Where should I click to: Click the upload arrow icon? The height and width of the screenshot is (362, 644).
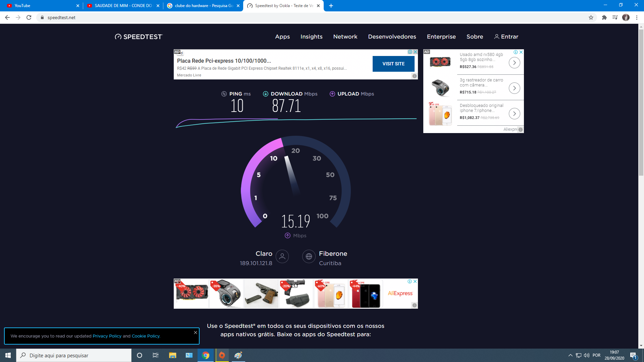[x=332, y=94]
